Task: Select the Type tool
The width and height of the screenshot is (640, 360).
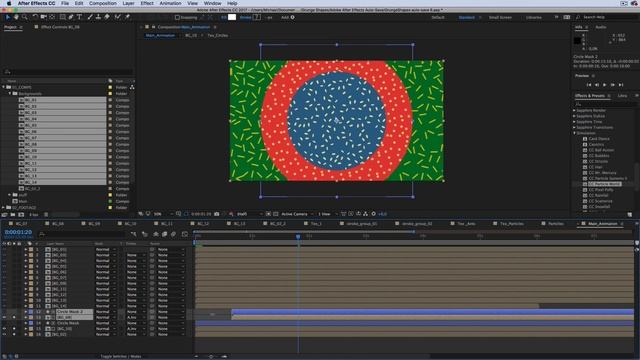Action: coord(80,17)
